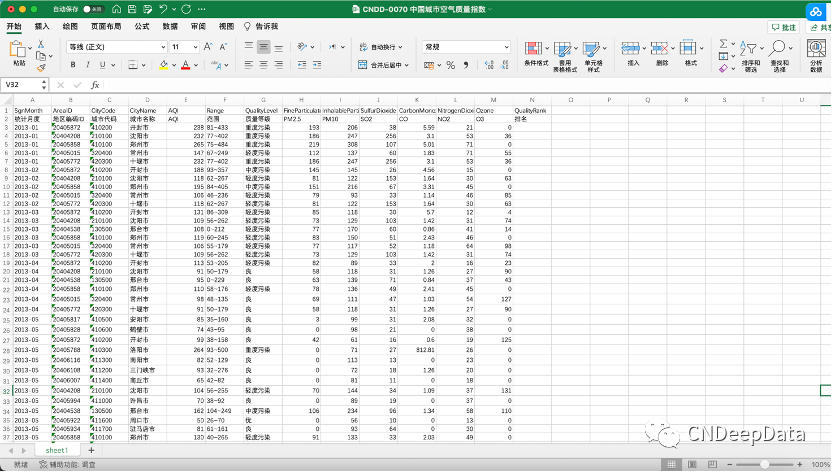The height and width of the screenshot is (472, 832).
Task: Open 条件格式 conditional formatting
Action: pos(536,56)
